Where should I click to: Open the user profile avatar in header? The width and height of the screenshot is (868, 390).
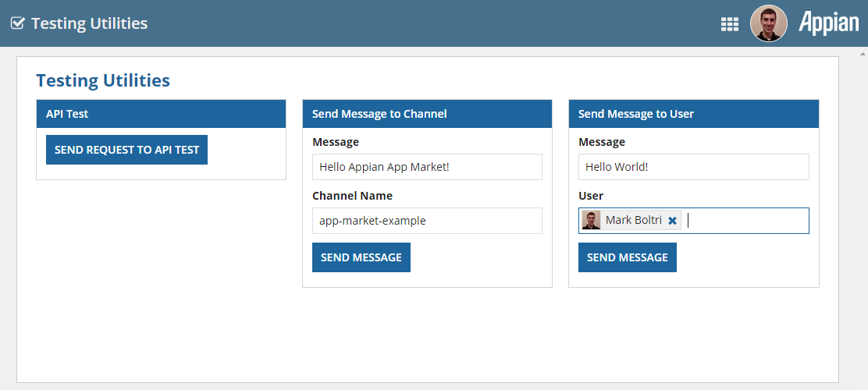[768, 23]
